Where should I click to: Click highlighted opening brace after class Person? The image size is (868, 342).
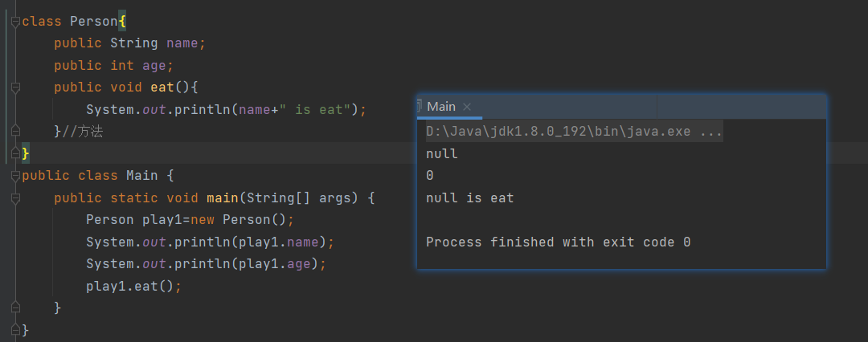point(122,21)
